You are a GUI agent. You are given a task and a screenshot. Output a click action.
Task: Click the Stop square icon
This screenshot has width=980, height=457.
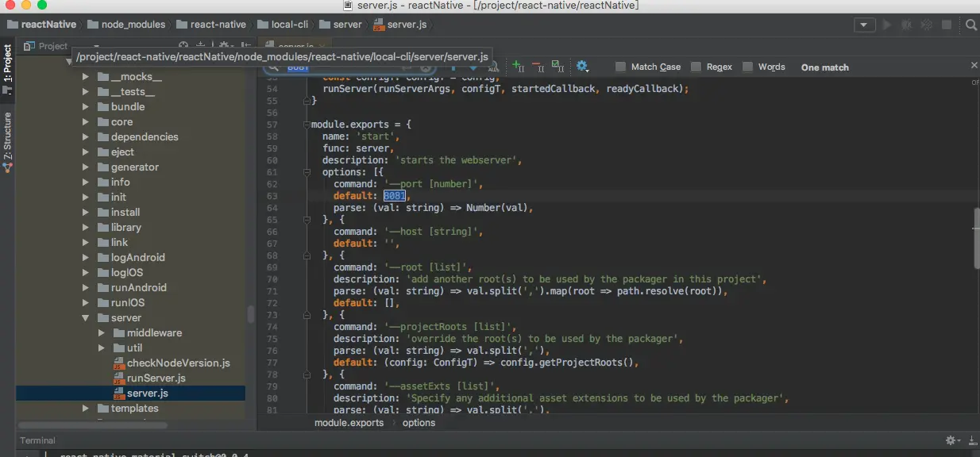947,25
